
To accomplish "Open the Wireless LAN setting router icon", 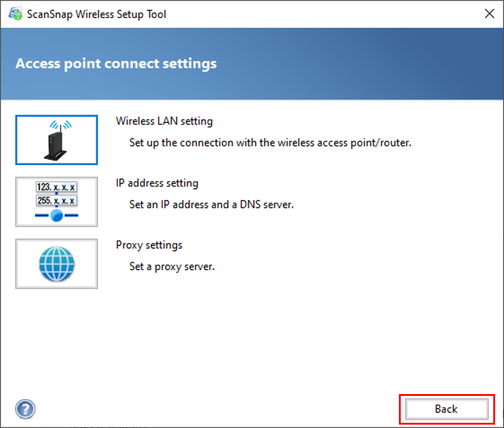I will [56, 140].
